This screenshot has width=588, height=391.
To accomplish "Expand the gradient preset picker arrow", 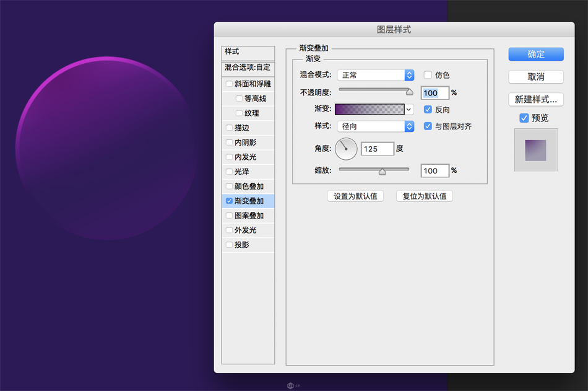I will pos(409,109).
